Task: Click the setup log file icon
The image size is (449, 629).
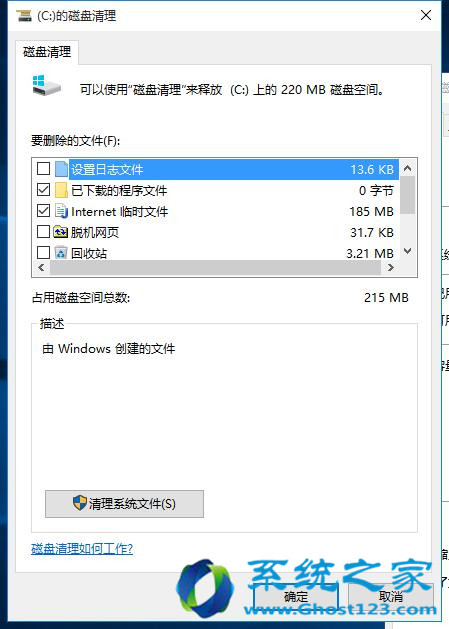Action: click(61, 169)
